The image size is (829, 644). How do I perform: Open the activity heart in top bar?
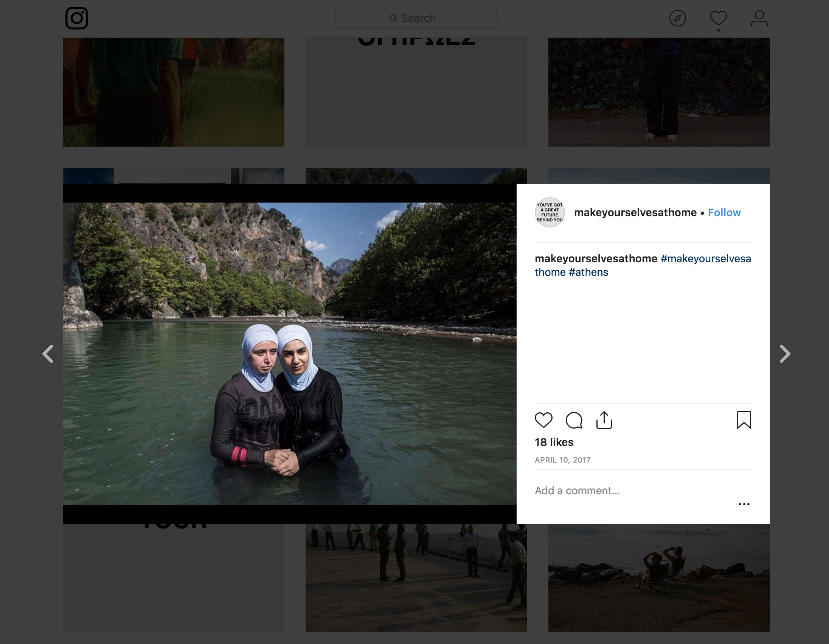coord(718,18)
